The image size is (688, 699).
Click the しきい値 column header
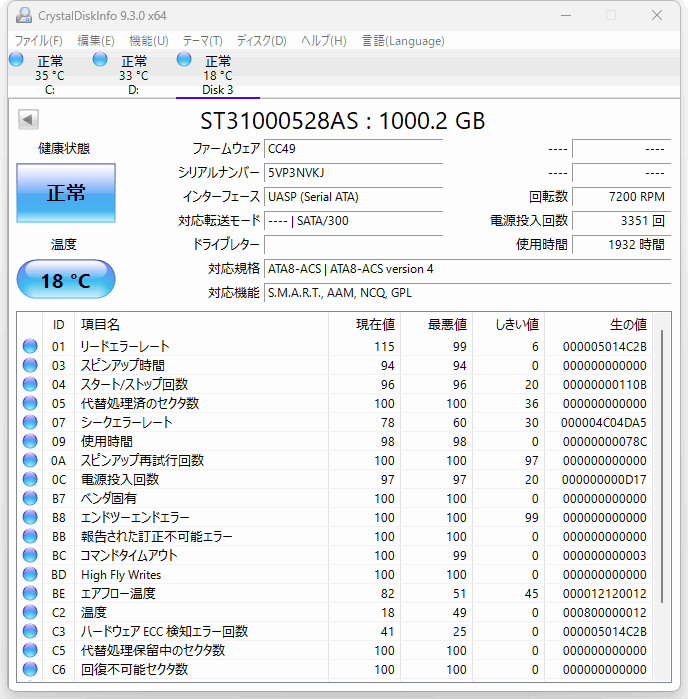[509, 325]
